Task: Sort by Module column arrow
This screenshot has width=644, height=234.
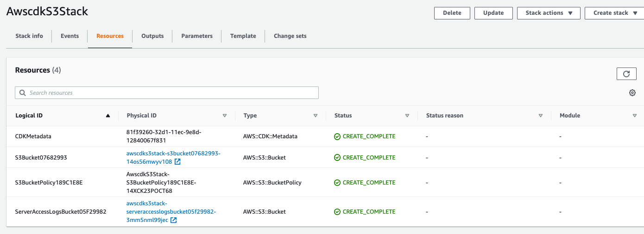Action: (x=635, y=116)
